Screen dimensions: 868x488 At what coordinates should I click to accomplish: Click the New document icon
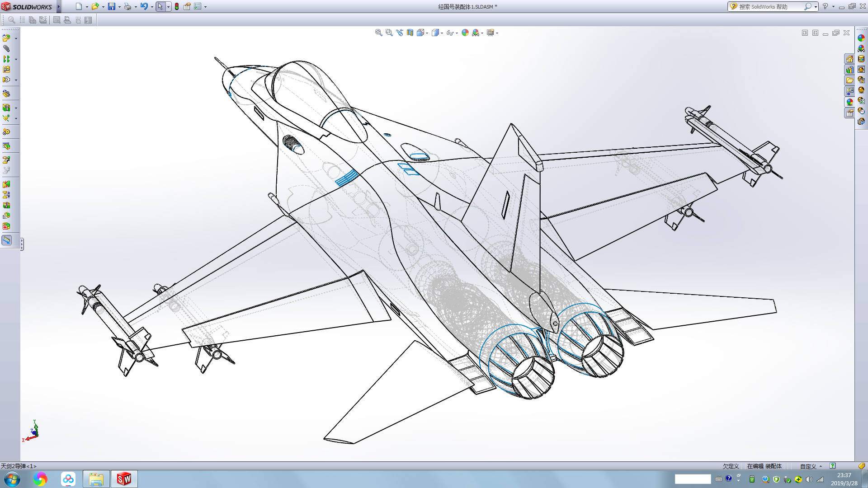coord(79,6)
